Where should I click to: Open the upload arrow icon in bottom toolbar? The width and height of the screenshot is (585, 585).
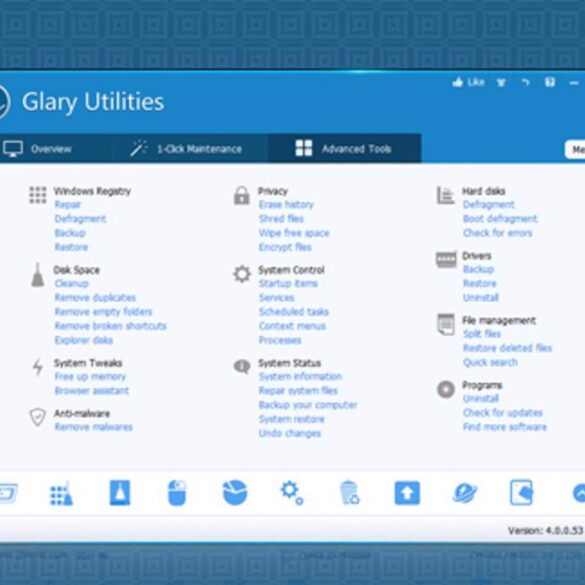click(x=407, y=493)
